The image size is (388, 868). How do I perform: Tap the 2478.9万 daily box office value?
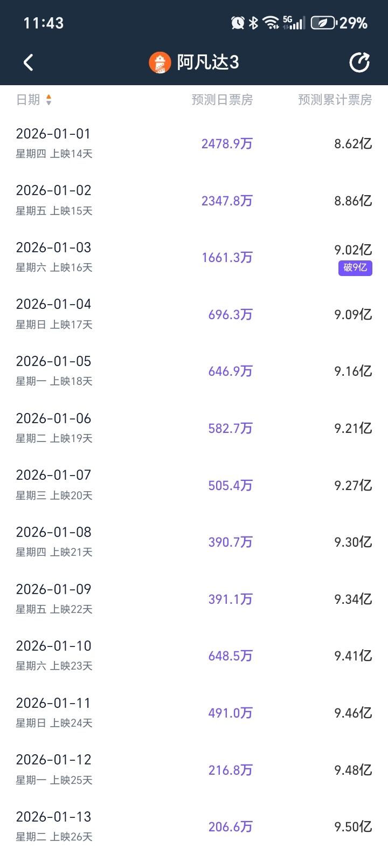pyautogui.click(x=227, y=144)
